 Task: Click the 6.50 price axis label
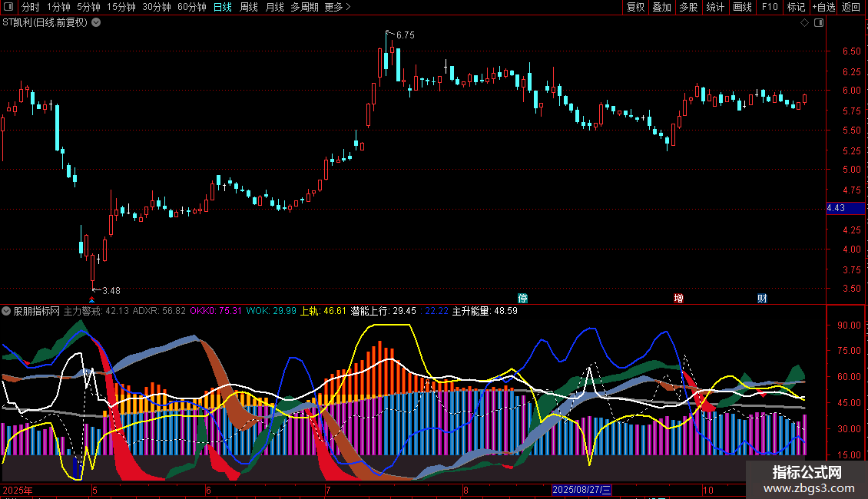pyautogui.click(x=851, y=51)
